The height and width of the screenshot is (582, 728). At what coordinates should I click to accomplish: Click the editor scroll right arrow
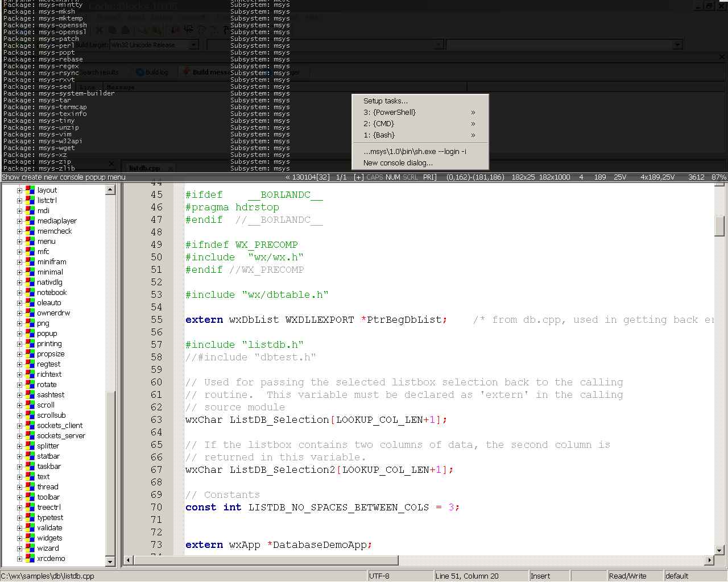pos(709,560)
